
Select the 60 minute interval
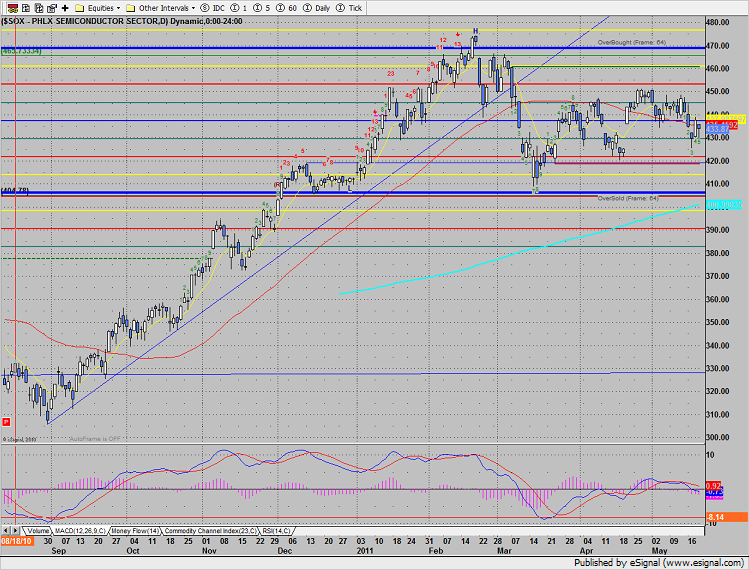287,8
